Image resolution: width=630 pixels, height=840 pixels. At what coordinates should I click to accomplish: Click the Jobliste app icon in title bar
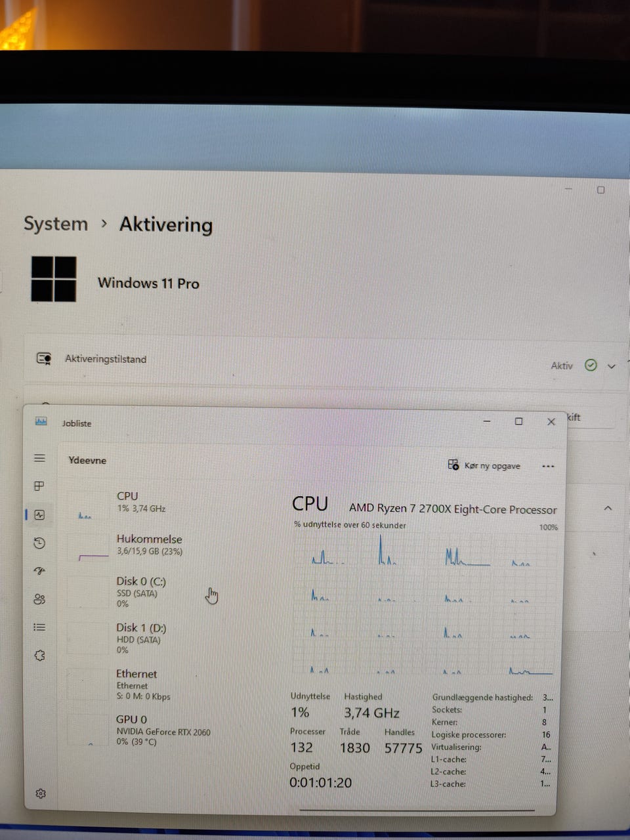pos(41,421)
